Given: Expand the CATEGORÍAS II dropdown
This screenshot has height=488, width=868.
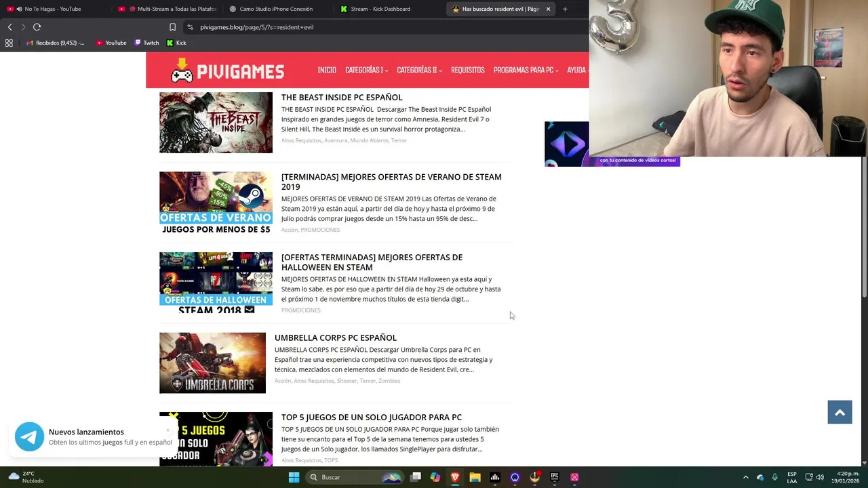Looking at the screenshot, I should [x=419, y=70].
